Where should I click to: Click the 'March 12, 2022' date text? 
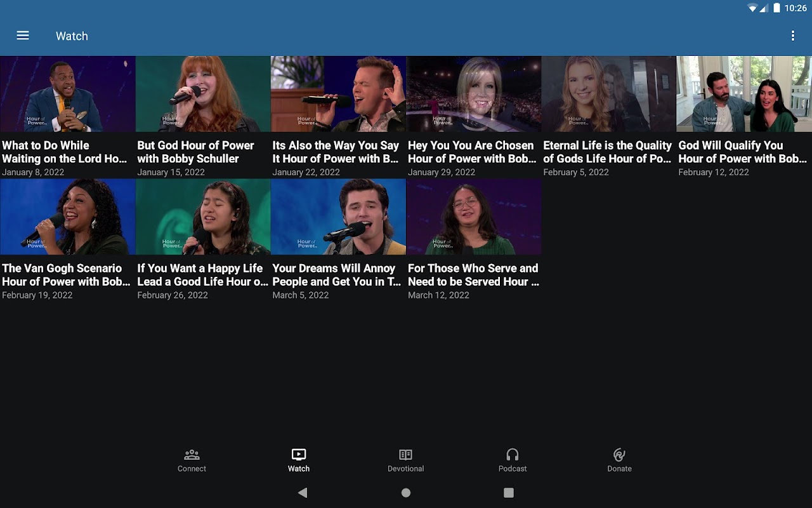tap(439, 295)
